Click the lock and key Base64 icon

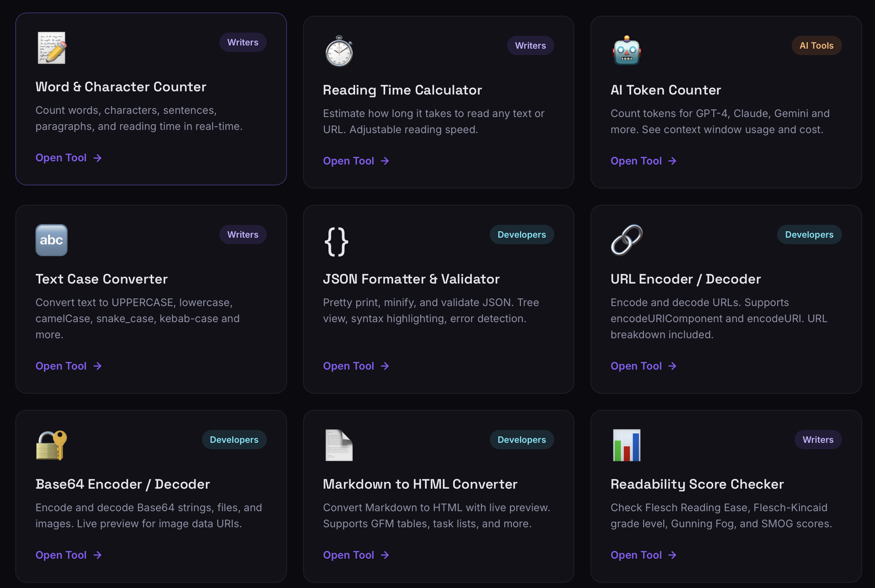[52, 445]
